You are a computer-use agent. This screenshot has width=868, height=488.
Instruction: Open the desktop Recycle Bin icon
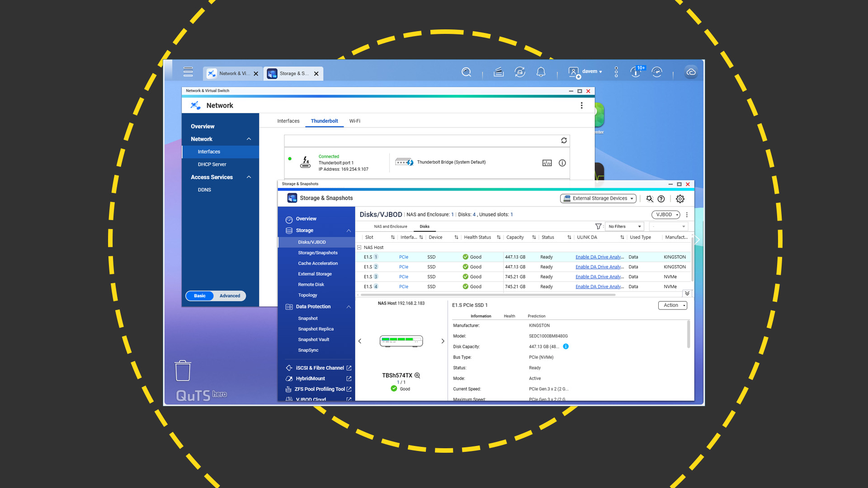coord(183,371)
